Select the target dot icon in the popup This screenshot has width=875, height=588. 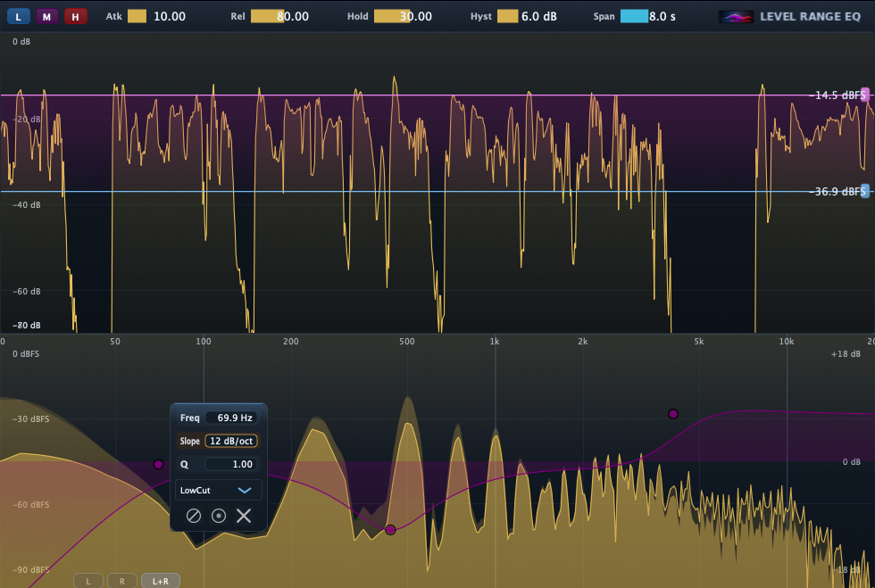[218, 516]
